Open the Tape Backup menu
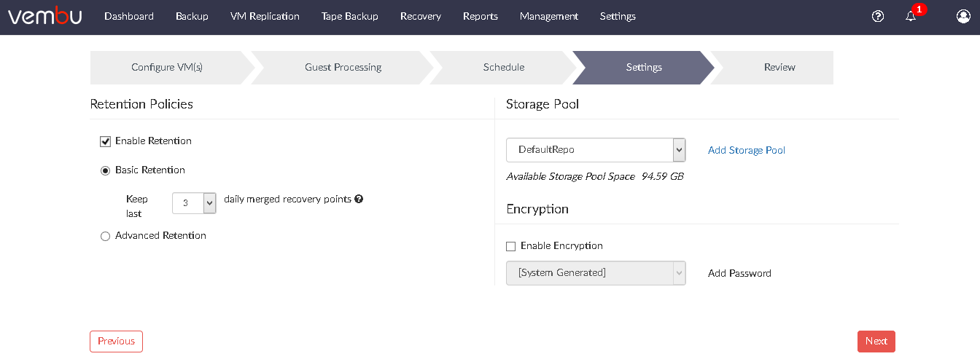Viewport: 980px width, 359px height. [350, 16]
